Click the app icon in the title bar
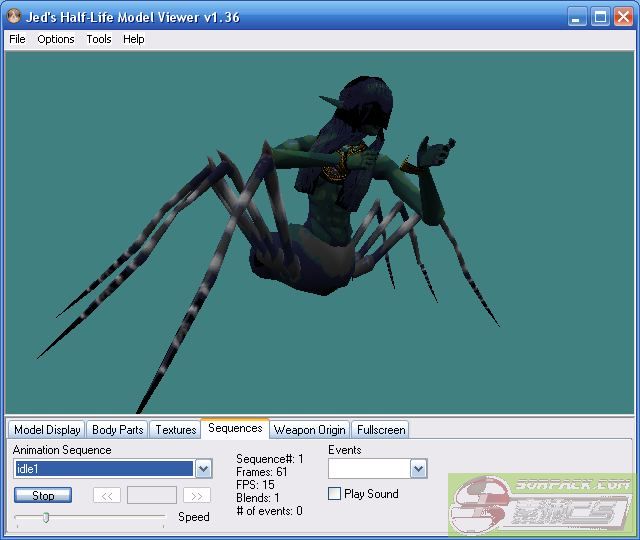Image resolution: width=640 pixels, height=540 pixels. [x=14, y=17]
